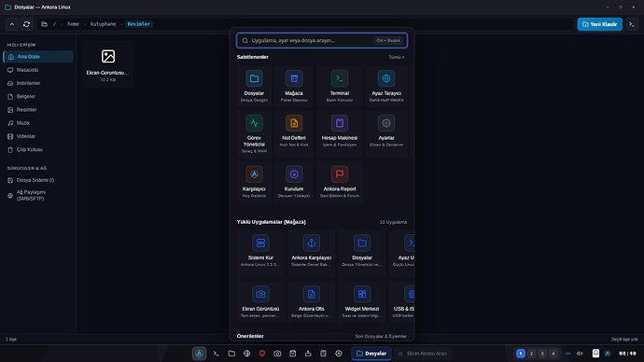Click home in the breadcrumb path
This screenshot has width=644, height=362.
(73, 24)
